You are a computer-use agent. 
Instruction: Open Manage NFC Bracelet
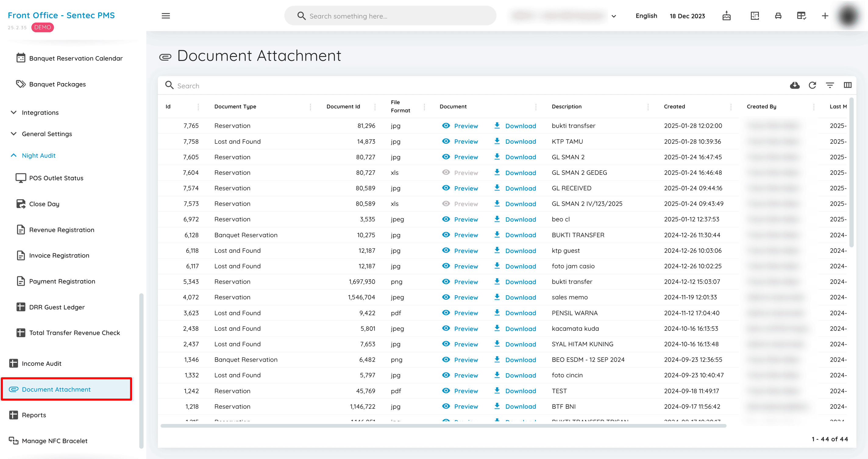click(48, 441)
